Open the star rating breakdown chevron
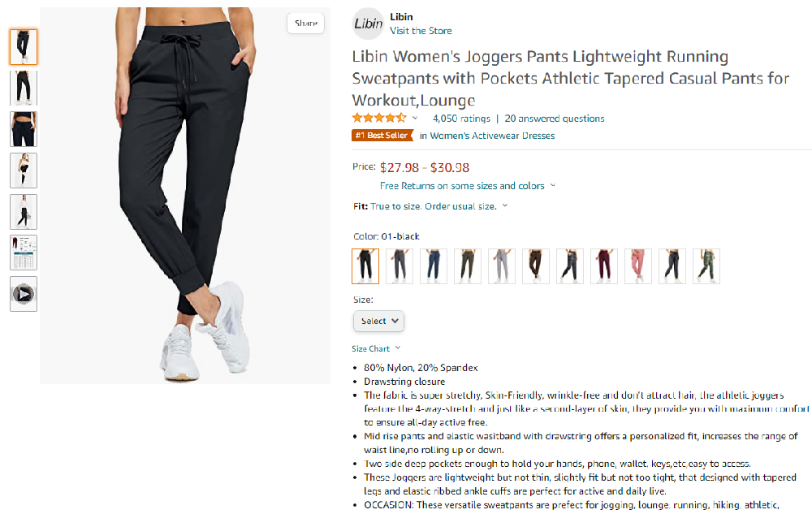The height and width of the screenshot is (514, 812). click(415, 118)
